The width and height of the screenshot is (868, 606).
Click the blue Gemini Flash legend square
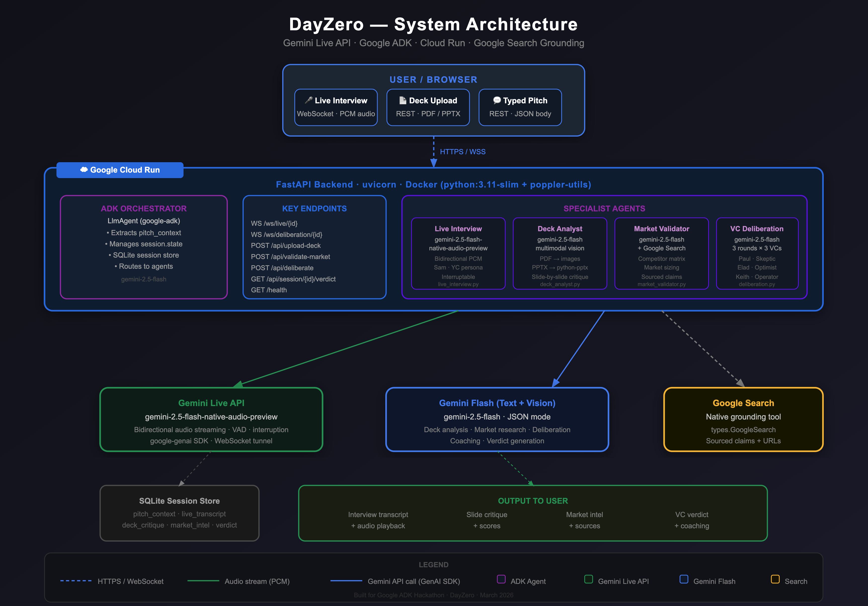click(x=683, y=579)
